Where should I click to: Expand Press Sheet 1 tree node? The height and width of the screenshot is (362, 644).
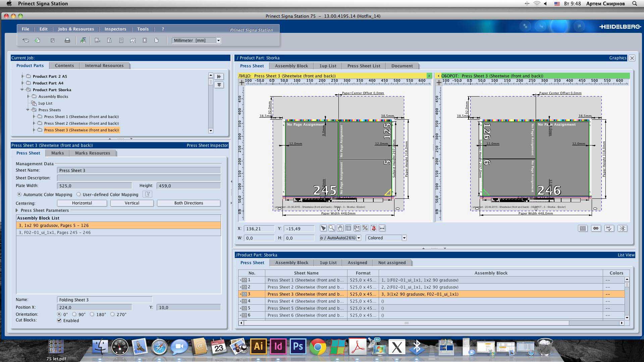pos(34,116)
